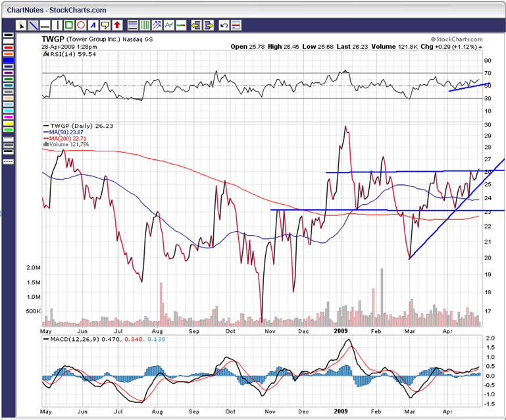Image resolution: width=506 pixels, height=420 pixels.
Task: Select the green rectangle shape tool
Action: [x=69, y=25]
